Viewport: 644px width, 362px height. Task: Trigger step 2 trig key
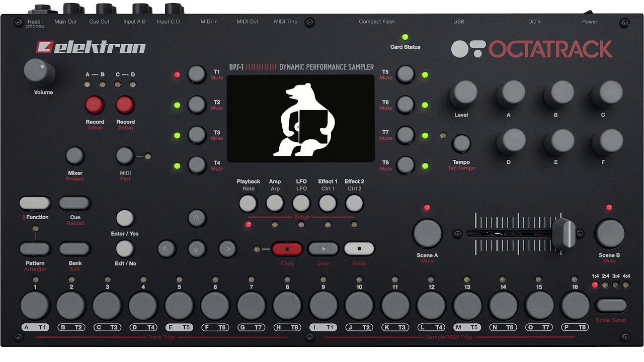71,306
